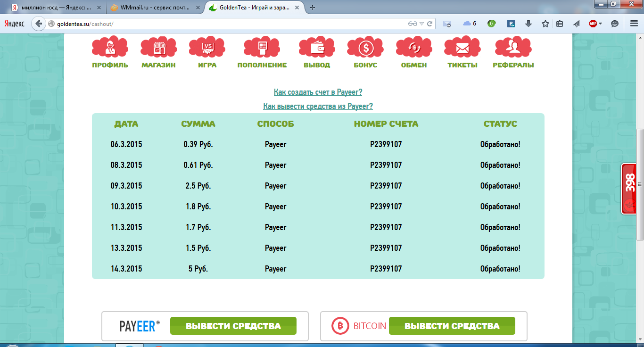The height and width of the screenshot is (347, 644).
Task: Select the amount 0.39 Руб.
Action: point(198,144)
